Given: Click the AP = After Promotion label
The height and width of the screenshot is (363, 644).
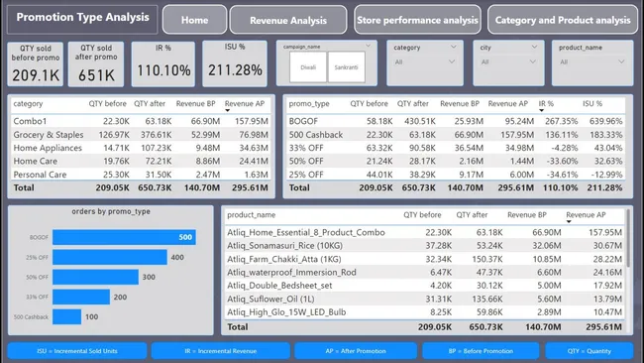Looking at the screenshot, I should (356, 351).
